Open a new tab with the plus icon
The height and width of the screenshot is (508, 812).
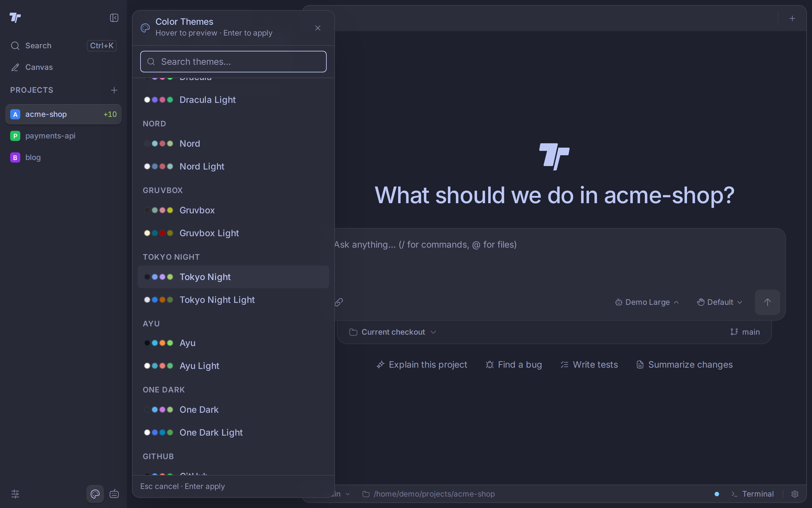[792, 18]
